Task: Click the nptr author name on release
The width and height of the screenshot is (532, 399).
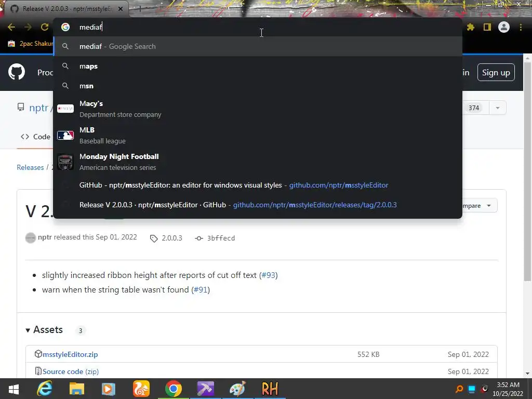Action: click(45, 237)
